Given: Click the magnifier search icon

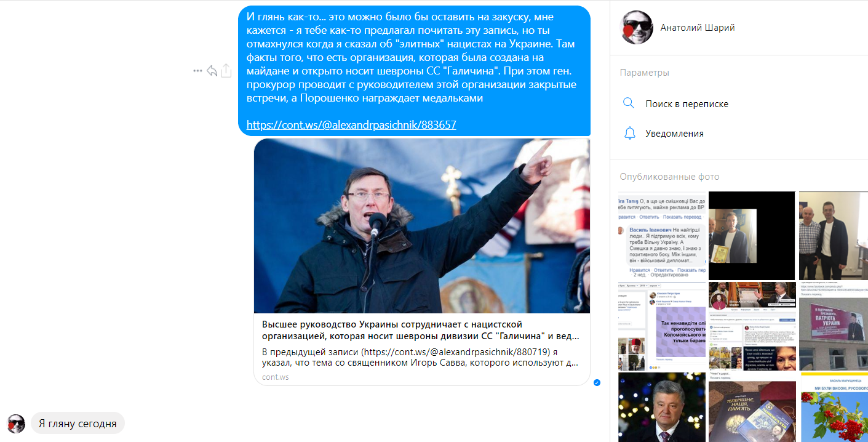Looking at the screenshot, I should point(629,103).
